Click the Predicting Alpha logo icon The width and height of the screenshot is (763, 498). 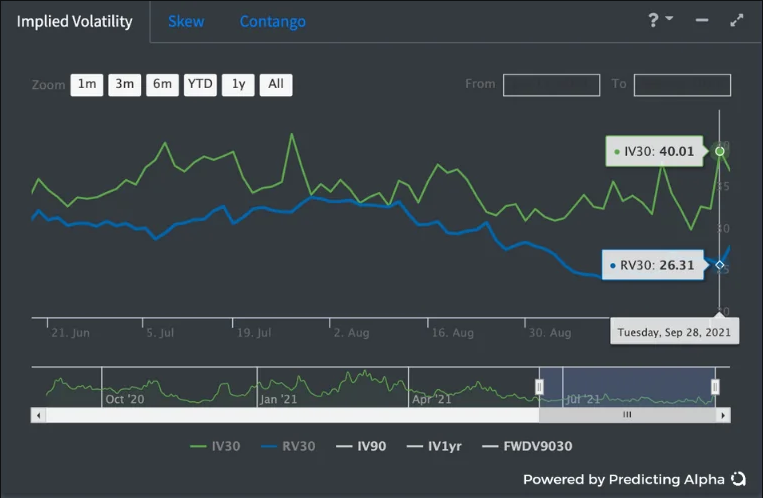click(x=738, y=479)
